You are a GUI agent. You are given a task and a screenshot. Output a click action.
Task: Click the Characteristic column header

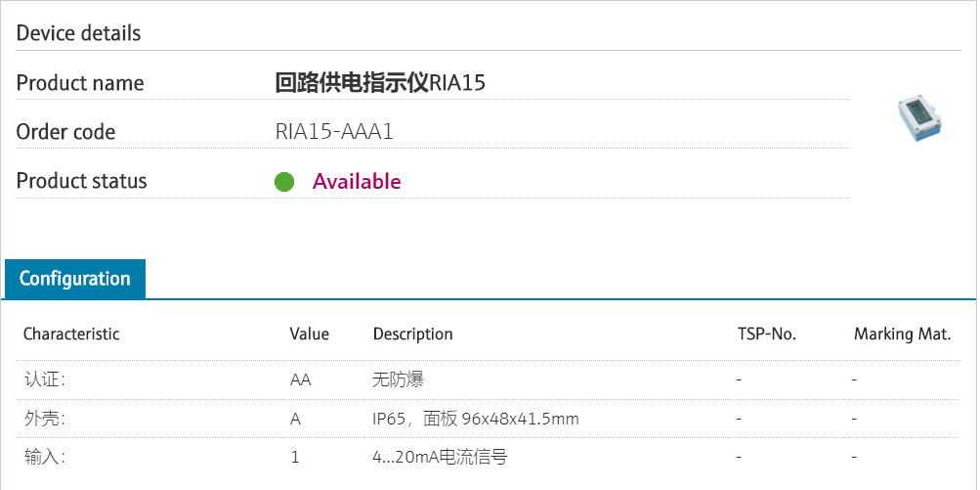71,334
